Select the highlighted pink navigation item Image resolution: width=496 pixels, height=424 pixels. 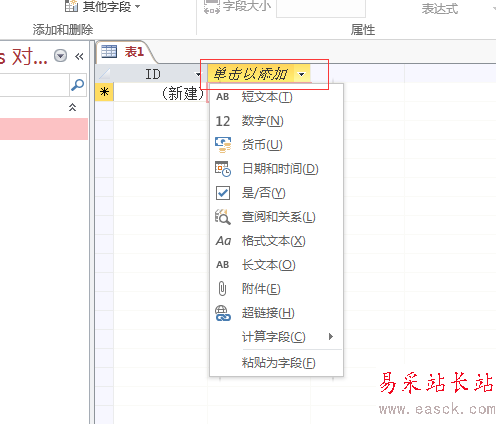(44, 129)
